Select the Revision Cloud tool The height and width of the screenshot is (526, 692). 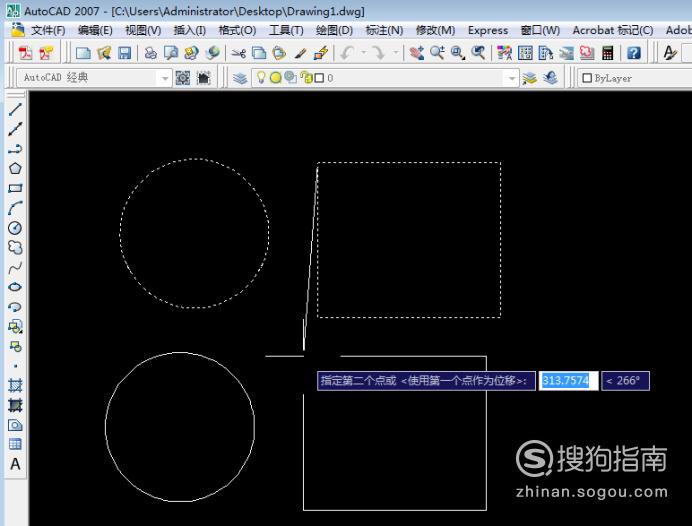pos(15,248)
